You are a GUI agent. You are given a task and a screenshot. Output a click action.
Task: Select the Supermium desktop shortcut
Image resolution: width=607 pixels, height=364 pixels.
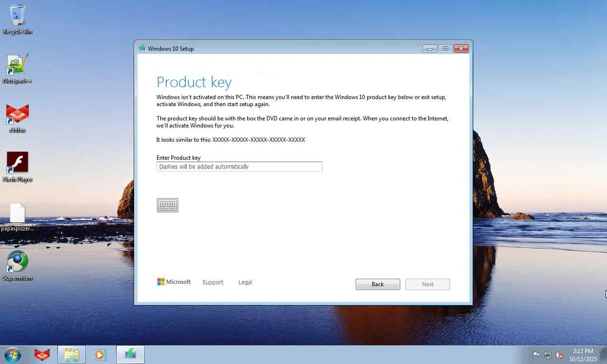click(x=18, y=266)
